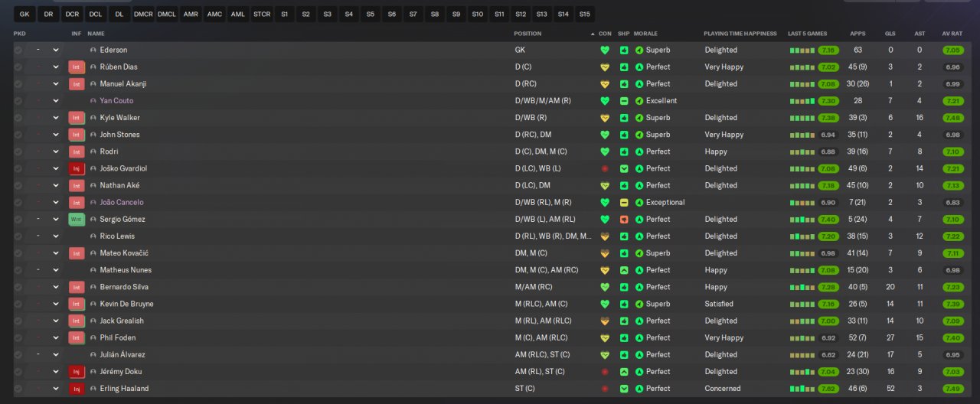Toggle picked checkmark for Phil Foden
This screenshot has width=980, height=404.
(18, 337)
